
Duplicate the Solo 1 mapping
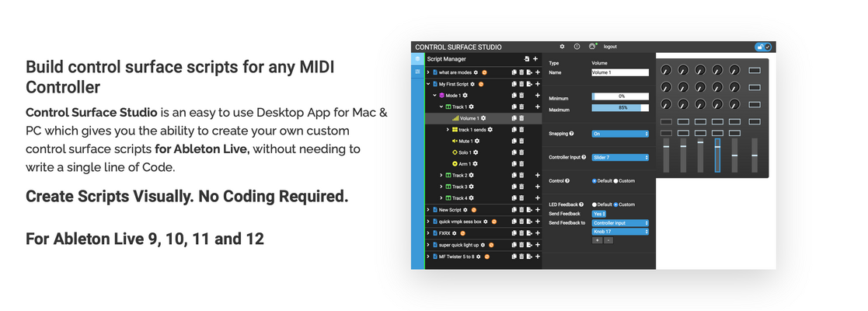514,152
